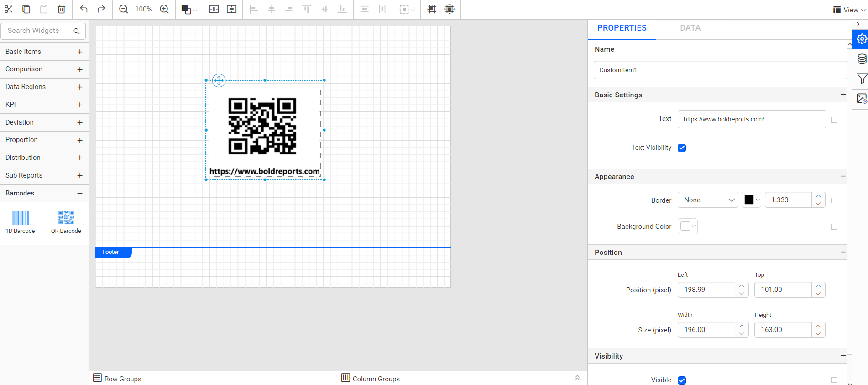Screen dimensions: 868x385
Task: Collapse the Position section
Action: tap(842, 252)
